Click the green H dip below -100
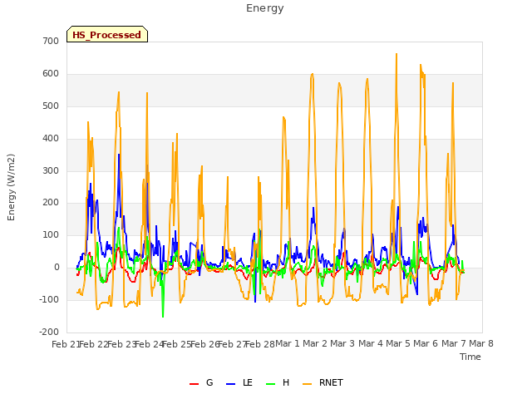The height and width of the screenshot is (399, 532). (x=163, y=316)
